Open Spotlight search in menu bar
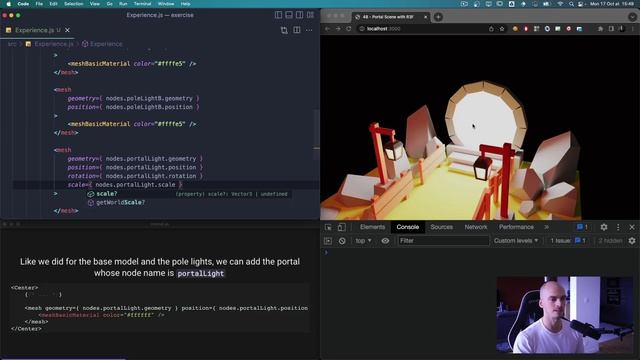The height and width of the screenshot is (360, 640). point(571,4)
